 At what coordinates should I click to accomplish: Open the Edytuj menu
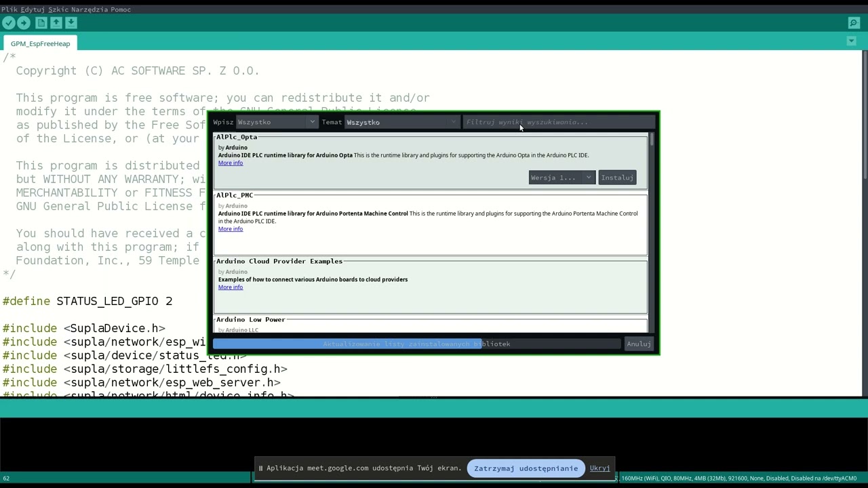[33, 9]
